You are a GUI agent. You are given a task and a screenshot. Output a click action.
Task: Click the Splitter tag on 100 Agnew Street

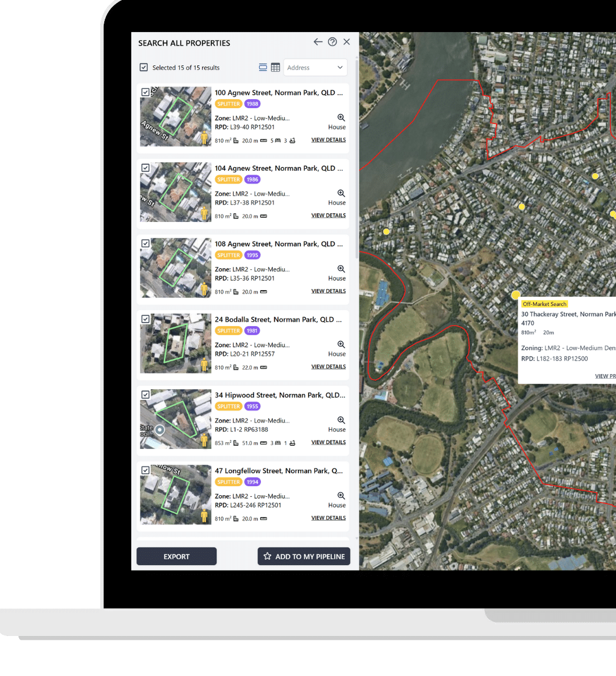(228, 104)
